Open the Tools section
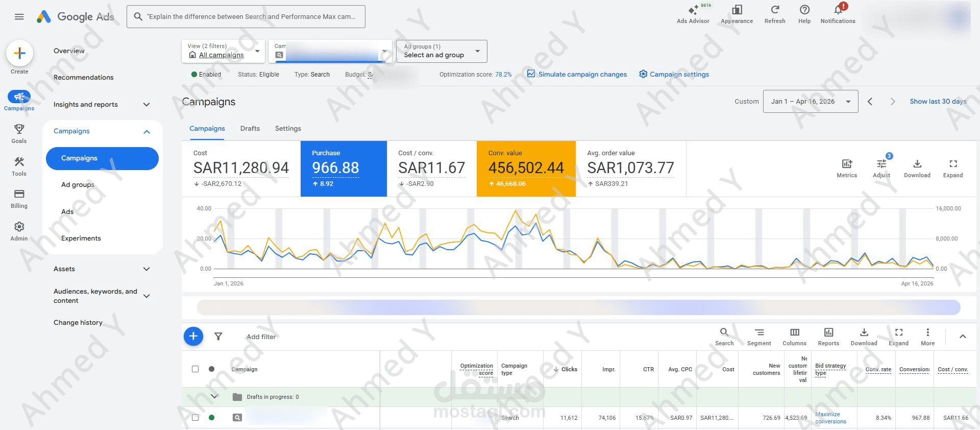The image size is (980, 430). point(19,166)
